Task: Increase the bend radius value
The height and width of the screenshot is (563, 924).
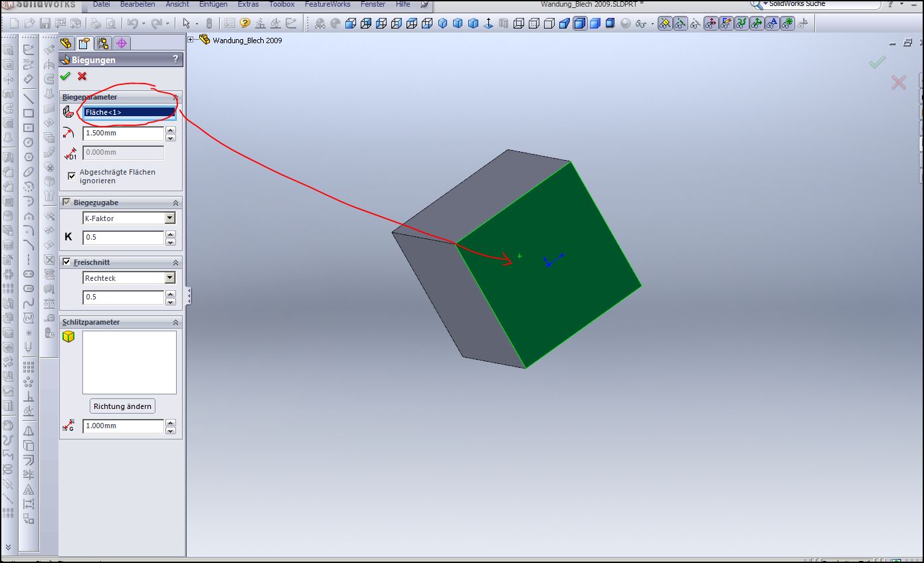Action: [171, 130]
